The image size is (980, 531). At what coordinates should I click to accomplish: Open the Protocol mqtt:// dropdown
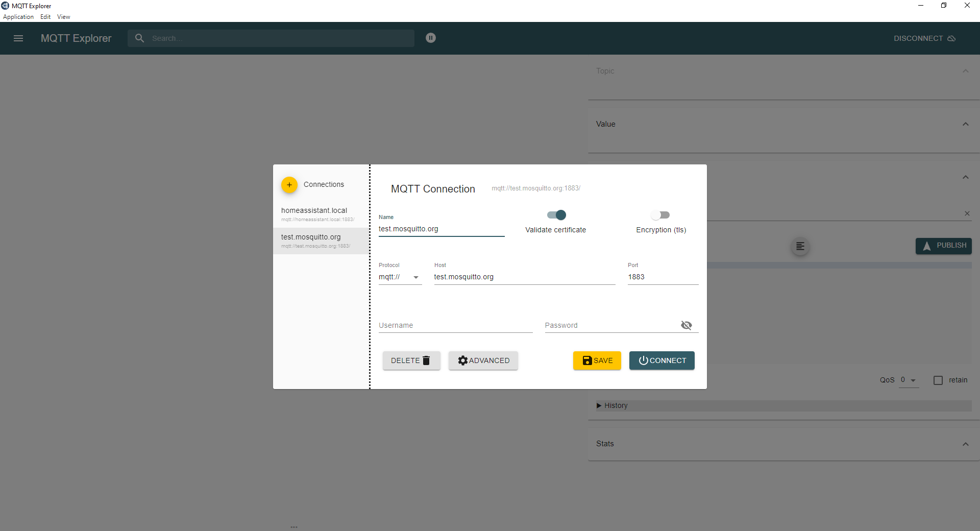(400, 277)
